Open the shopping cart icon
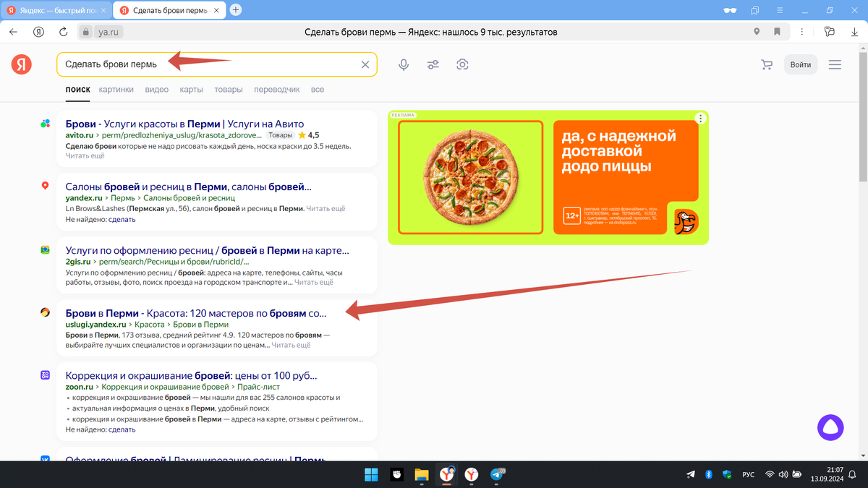Image resolution: width=868 pixels, height=488 pixels. [767, 64]
